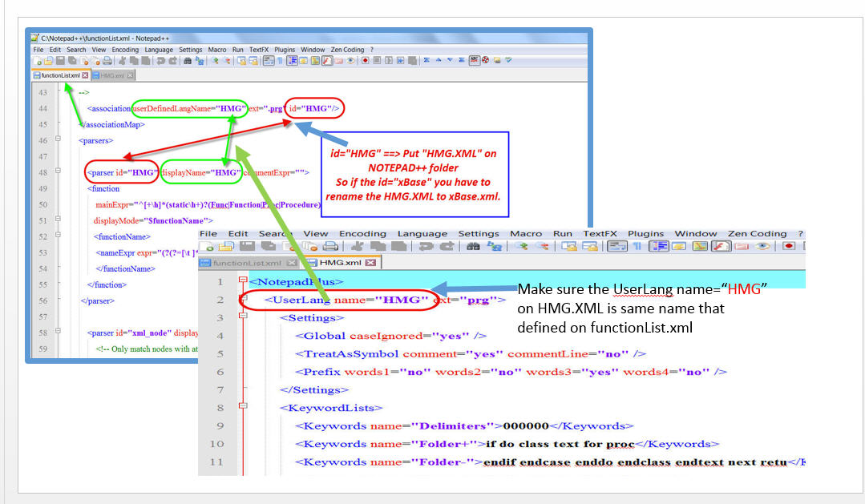Collapse the Settings block fold marker
Image resolution: width=865 pixels, height=504 pixels.
[241, 314]
